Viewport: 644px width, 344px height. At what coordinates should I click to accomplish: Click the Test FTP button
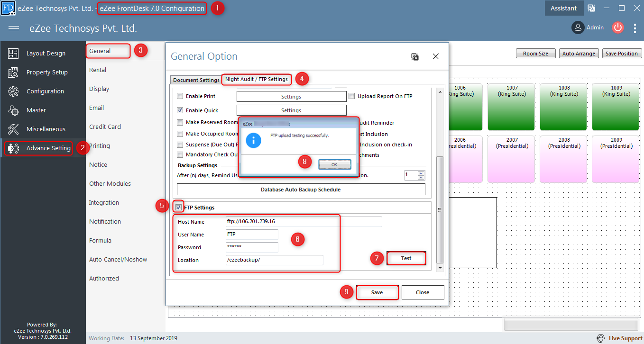click(x=406, y=258)
